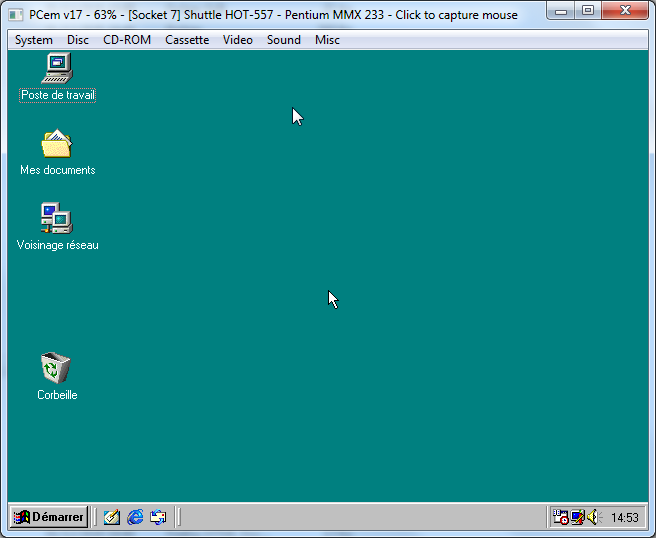Click the volume speaker tray icon
Image resolution: width=656 pixels, height=538 pixels.
click(594, 518)
